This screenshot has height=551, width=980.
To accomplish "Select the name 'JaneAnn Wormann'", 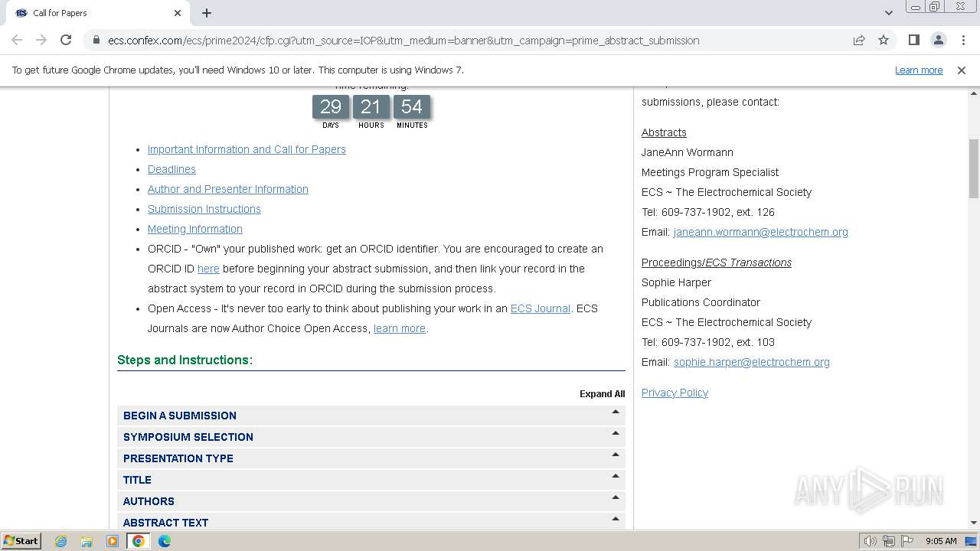I will click(688, 152).
